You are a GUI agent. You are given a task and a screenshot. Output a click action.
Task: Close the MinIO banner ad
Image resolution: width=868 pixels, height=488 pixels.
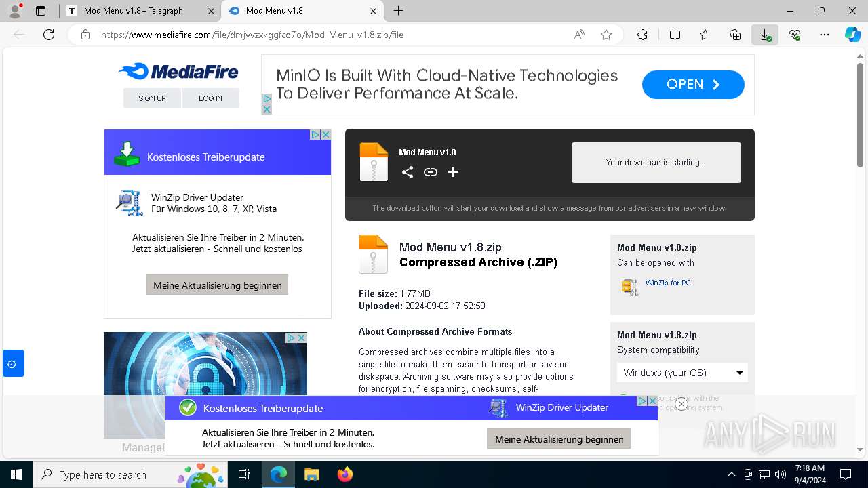(267, 109)
